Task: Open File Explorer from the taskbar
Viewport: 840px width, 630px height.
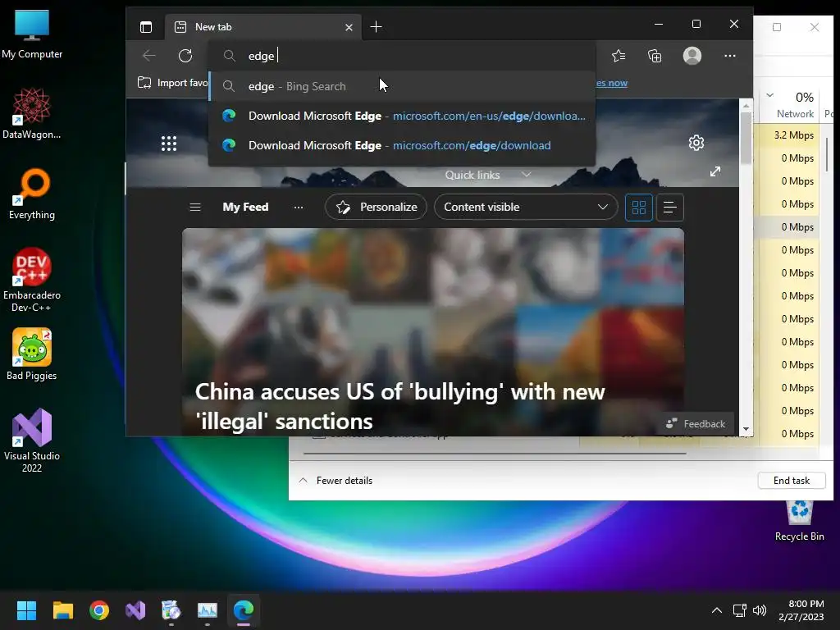Action: point(62,610)
